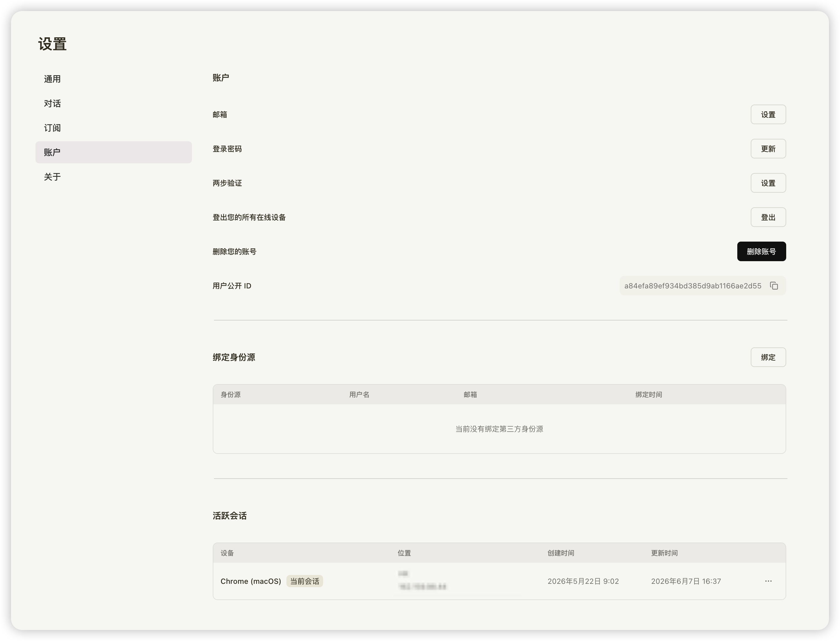Image resolution: width=840 pixels, height=641 pixels.
Task: Open 通用 settings section
Action: [x=113, y=79]
